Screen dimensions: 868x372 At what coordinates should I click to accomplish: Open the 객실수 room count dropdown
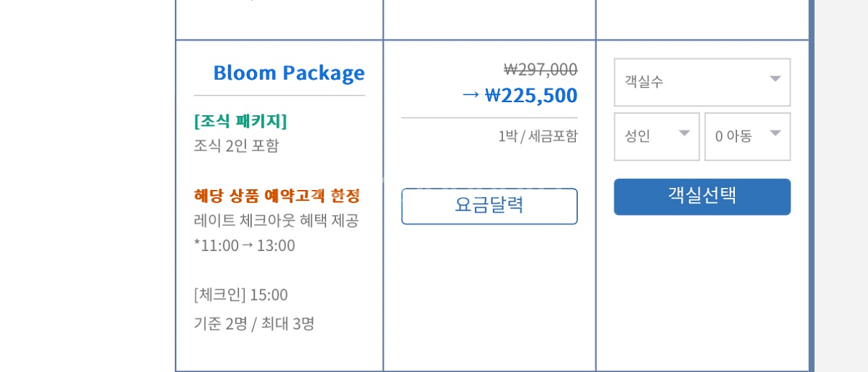click(x=702, y=82)
